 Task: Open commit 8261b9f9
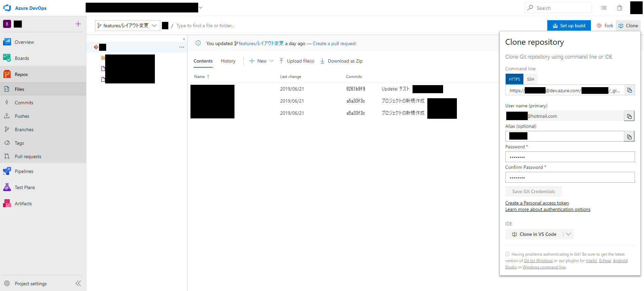[356, 89]
